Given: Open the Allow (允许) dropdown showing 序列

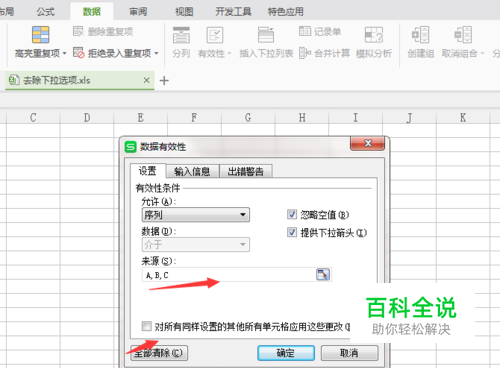Looking at the screenshot, I should pos(195,215).
